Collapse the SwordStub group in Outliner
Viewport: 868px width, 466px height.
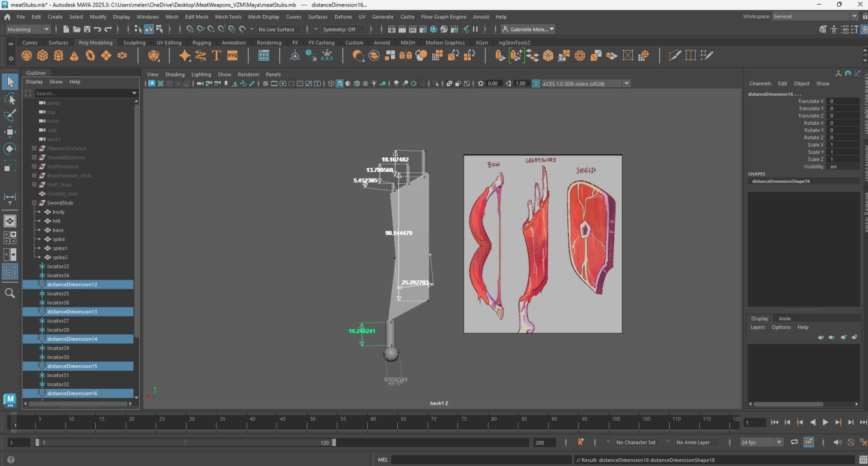pos(34,203)
